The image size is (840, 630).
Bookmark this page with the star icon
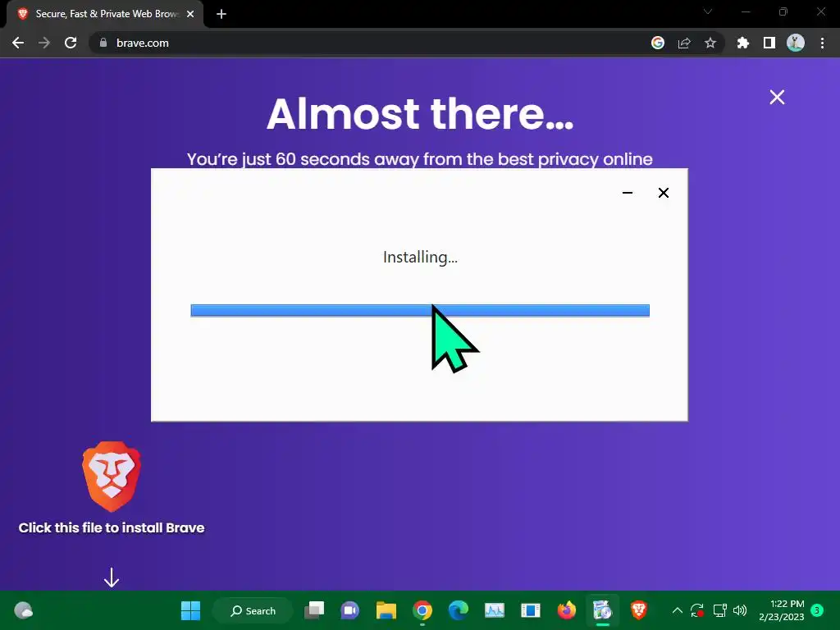coord(710,43)
